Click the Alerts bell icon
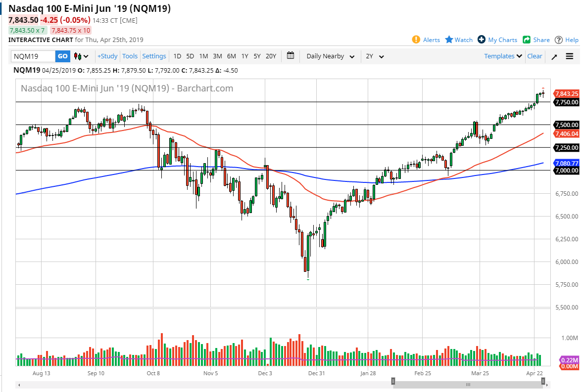This screenshot has width=583, height=392. (416, 40)
